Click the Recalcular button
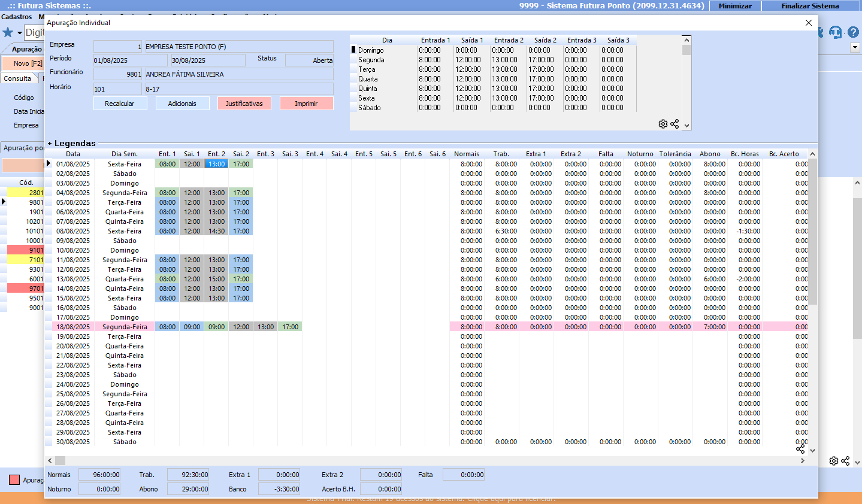 120,104
